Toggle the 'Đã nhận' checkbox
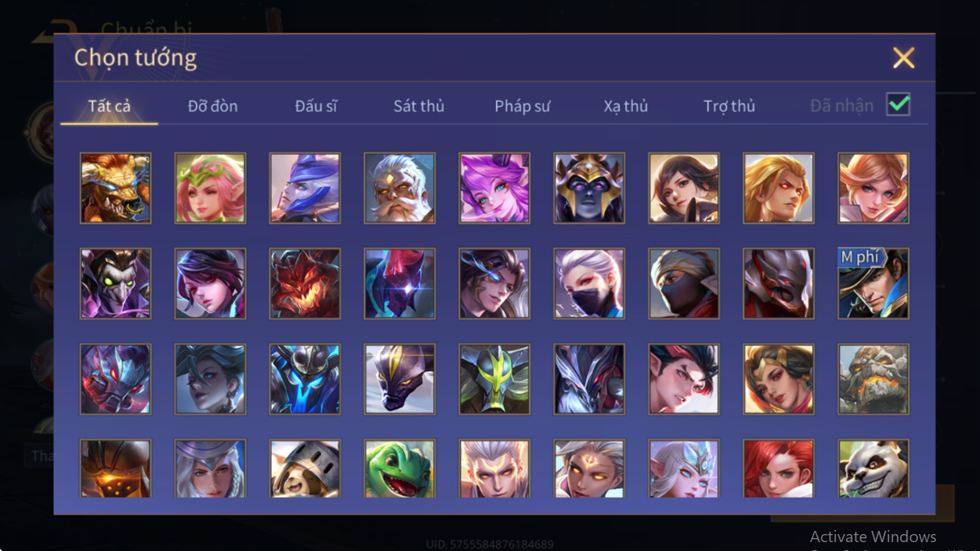This screenshot has width=980, height=551. tap(898, 105)
